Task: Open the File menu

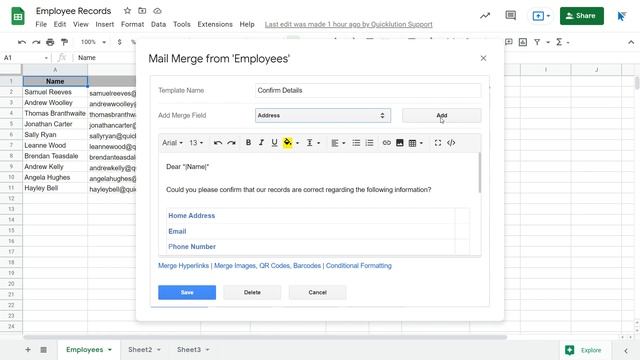Action: pyautogui.click(x=41, y=24)
